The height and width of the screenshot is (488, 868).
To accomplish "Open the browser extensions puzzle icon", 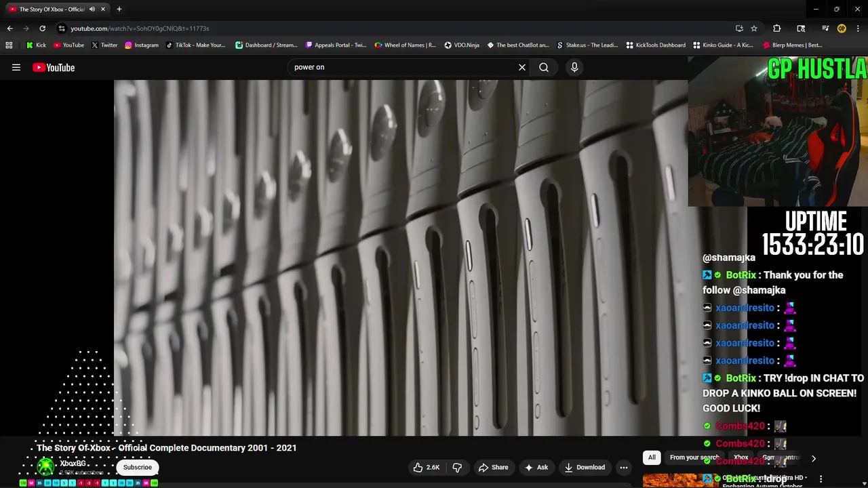I will coord(777,28).
